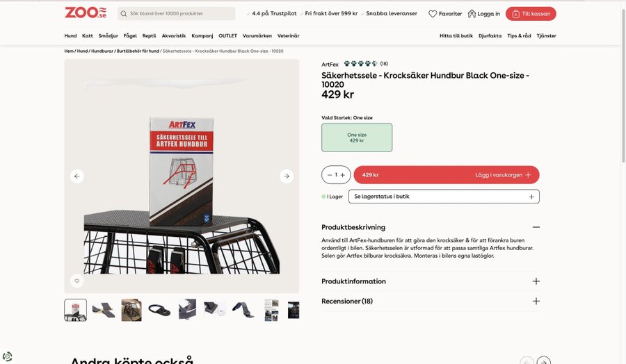Click the search magnifier icon
626x364 pixels.
124,14
